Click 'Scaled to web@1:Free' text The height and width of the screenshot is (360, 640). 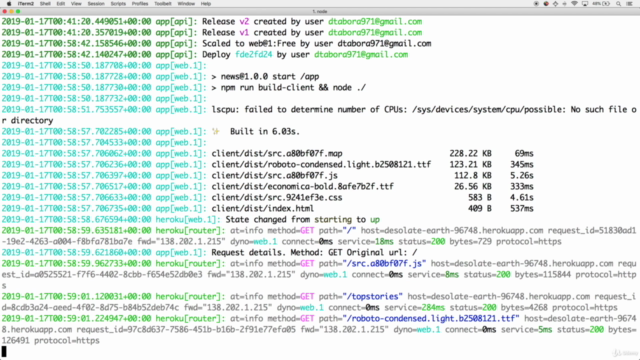click(249, 43)
